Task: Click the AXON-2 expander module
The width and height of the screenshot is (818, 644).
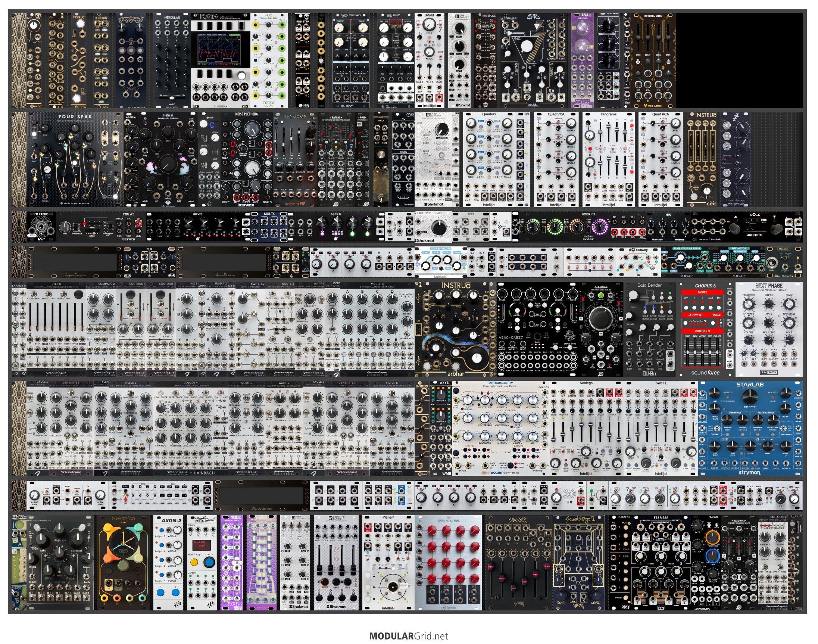Action: [168, 563]
